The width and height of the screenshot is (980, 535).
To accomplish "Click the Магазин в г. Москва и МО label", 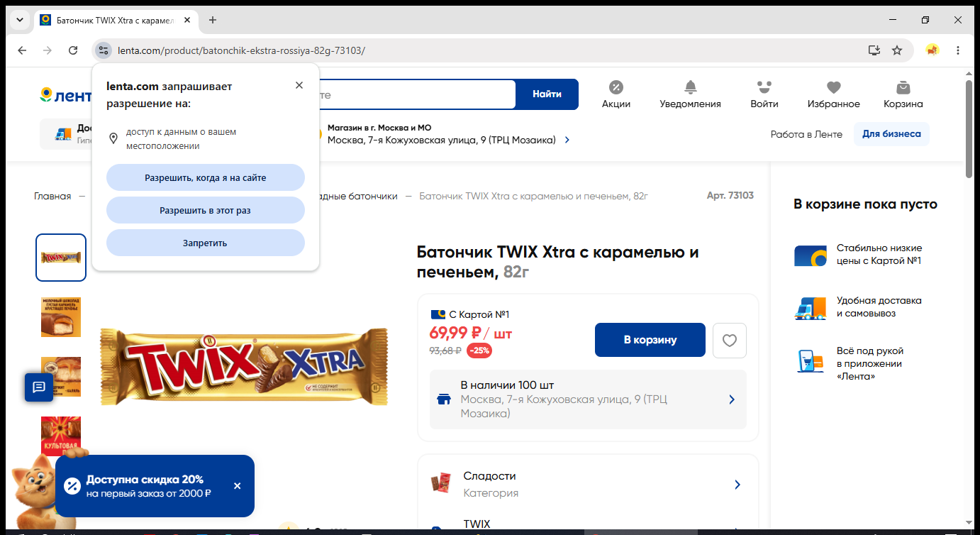I will click(x=379, y=128).
